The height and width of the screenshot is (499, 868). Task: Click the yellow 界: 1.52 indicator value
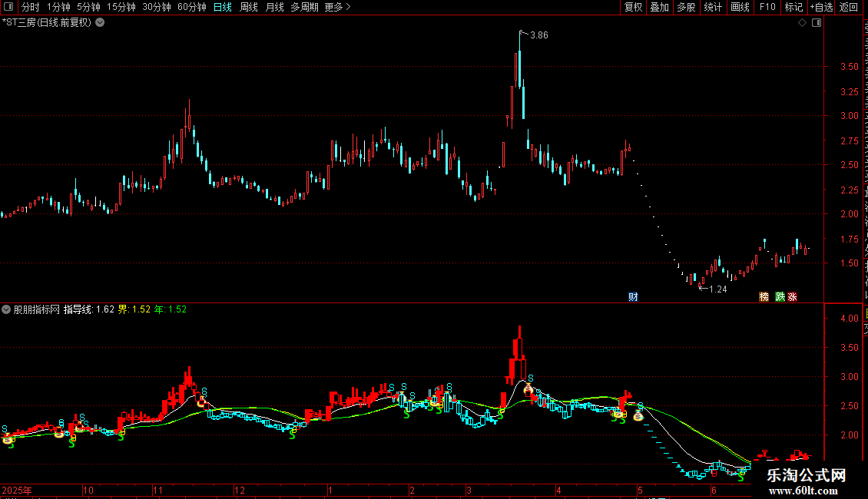(134, 309)
